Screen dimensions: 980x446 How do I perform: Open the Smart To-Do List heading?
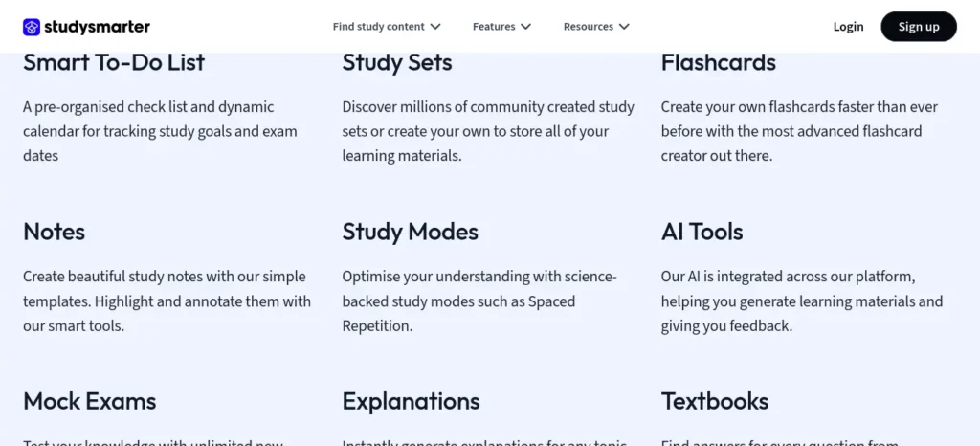click(115, 62)
